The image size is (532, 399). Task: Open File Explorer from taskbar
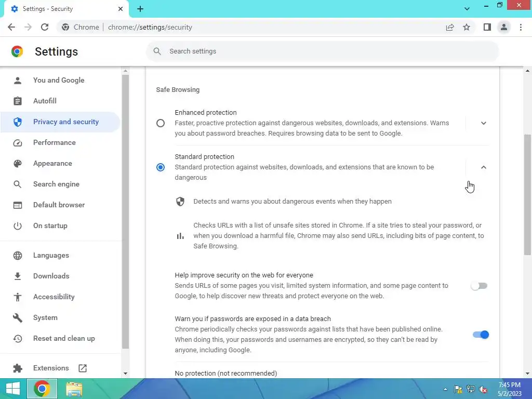click(x=74, y=389)
